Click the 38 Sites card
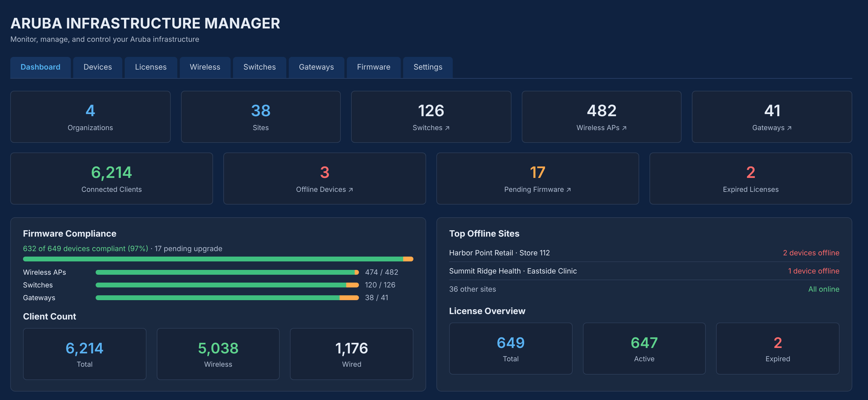 pos(261,117)
